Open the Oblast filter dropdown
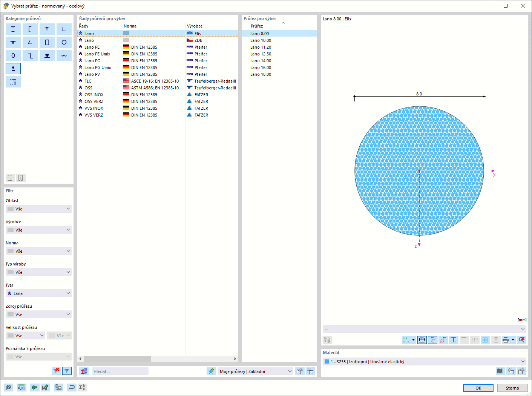Viewport: 532px width, 396px height. point(38,209)
